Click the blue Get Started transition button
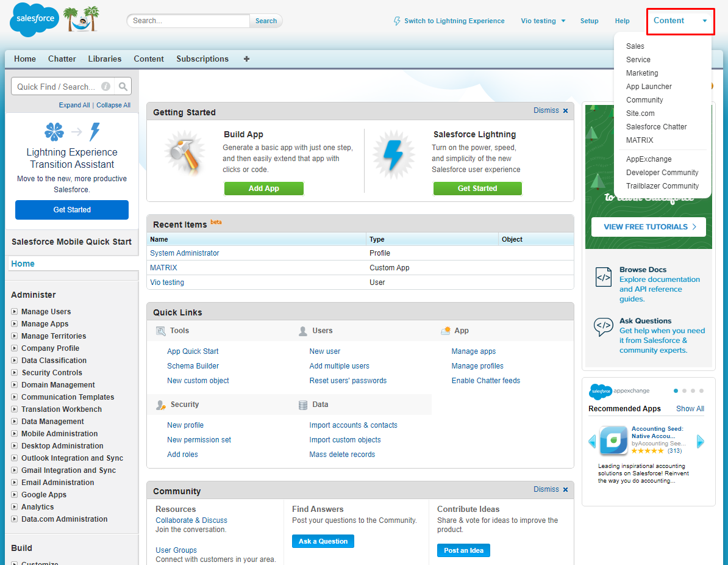The image size is (728, 565). pyautogui.click(x=72, y=209)
